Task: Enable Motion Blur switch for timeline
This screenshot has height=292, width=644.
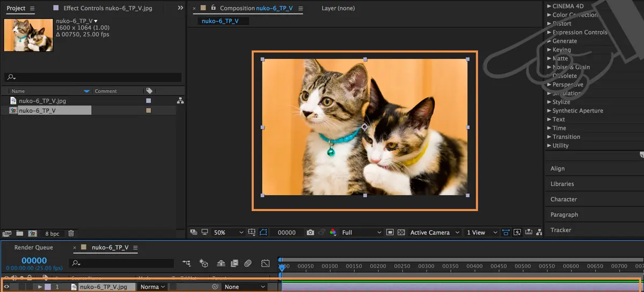Action: point(247,263)
